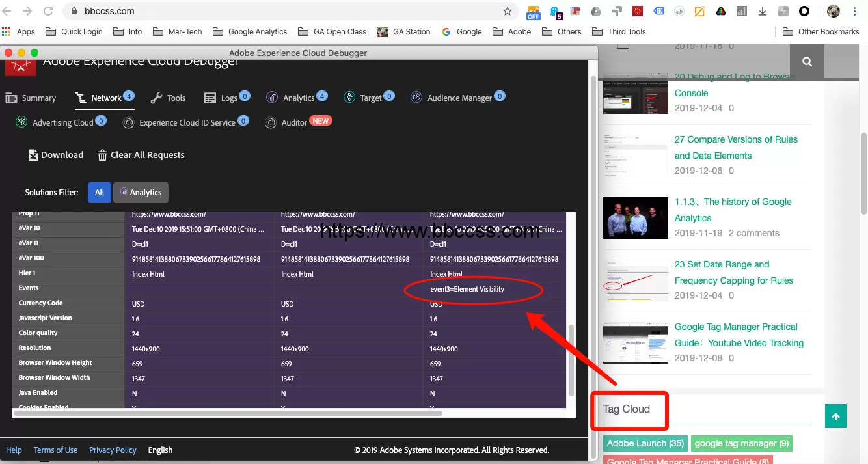Click English language selector in footer
The width and height of the screenshot is (868, 464).
pos(160,450)
